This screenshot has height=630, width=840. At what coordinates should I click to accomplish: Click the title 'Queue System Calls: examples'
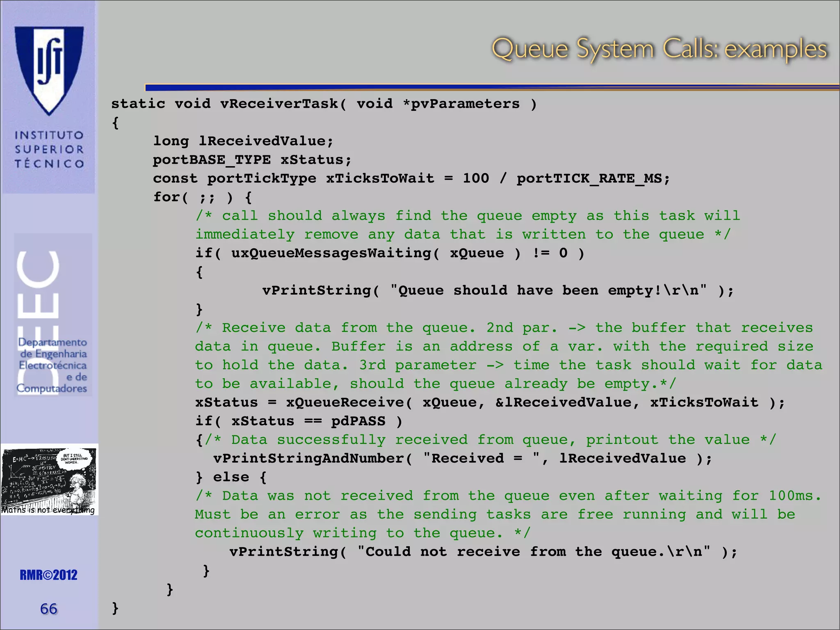tap(660, 50)
